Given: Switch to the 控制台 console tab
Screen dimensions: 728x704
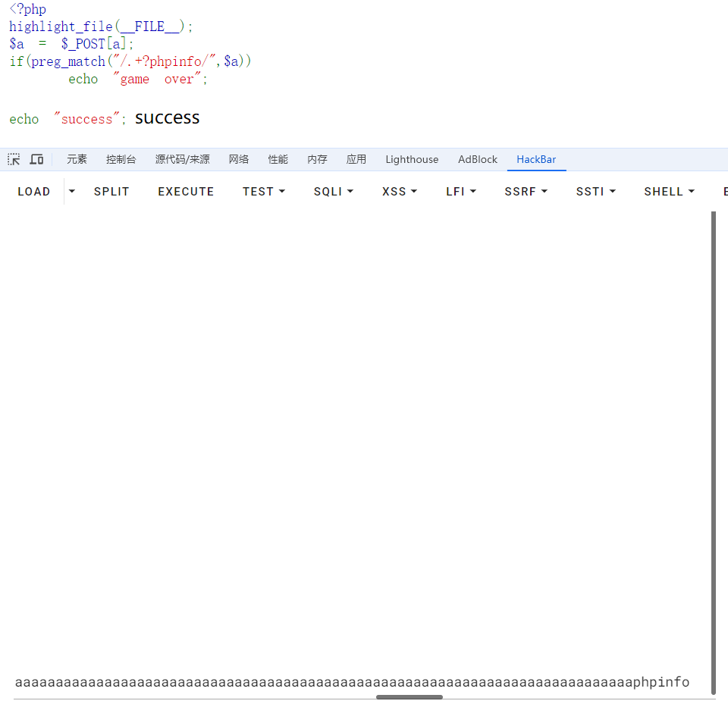Looking at the screenshot, I should (x=121, y=159).
